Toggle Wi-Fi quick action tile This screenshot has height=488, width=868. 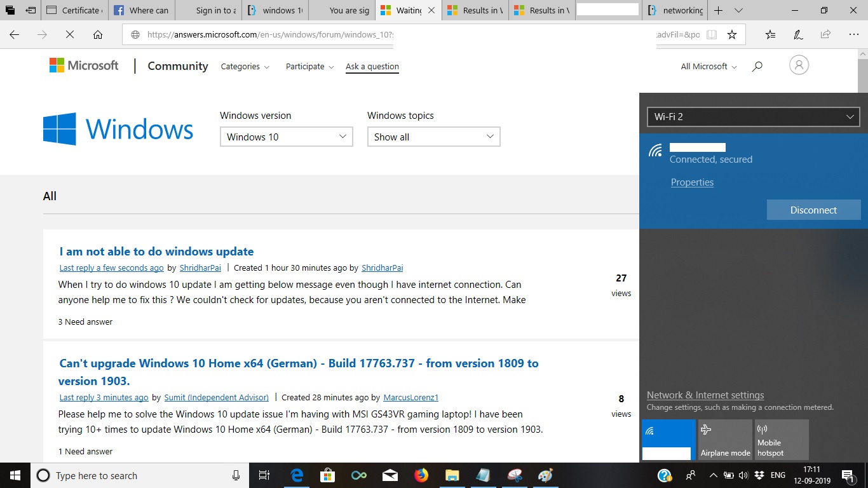[x=668, y=440]
